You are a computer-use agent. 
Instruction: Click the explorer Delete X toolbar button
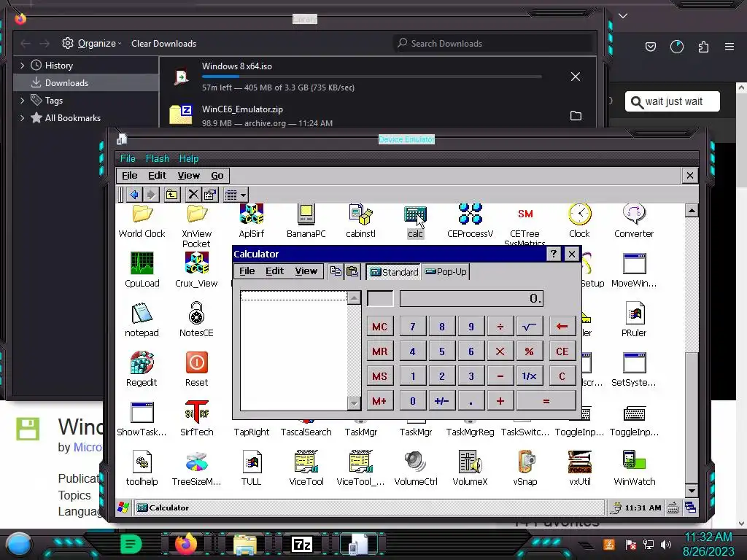pos(193,194)
